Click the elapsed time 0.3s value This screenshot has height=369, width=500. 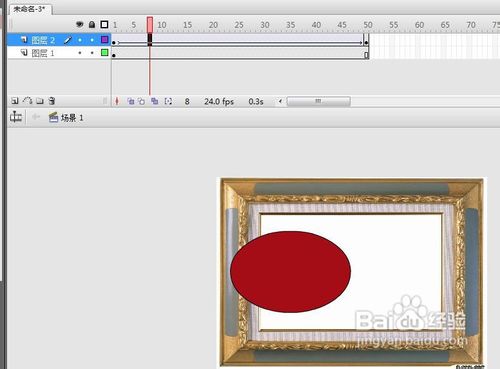(256, 102)
